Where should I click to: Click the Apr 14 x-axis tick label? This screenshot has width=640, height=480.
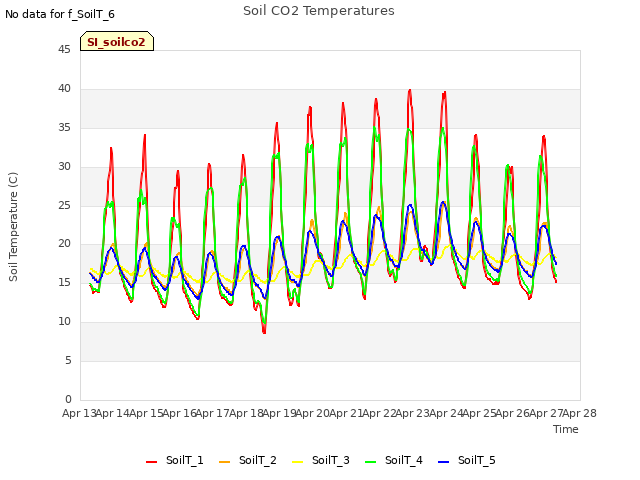113,413
